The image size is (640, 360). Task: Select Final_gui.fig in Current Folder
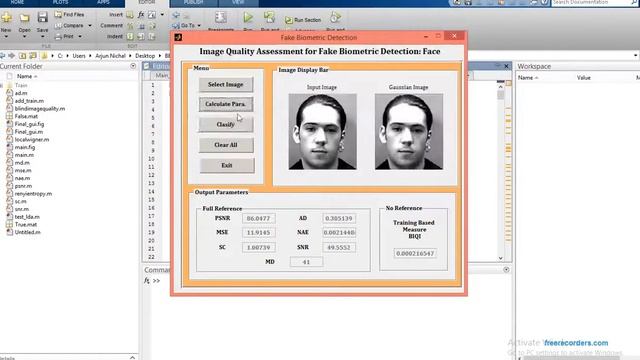[x=29, y=124]
